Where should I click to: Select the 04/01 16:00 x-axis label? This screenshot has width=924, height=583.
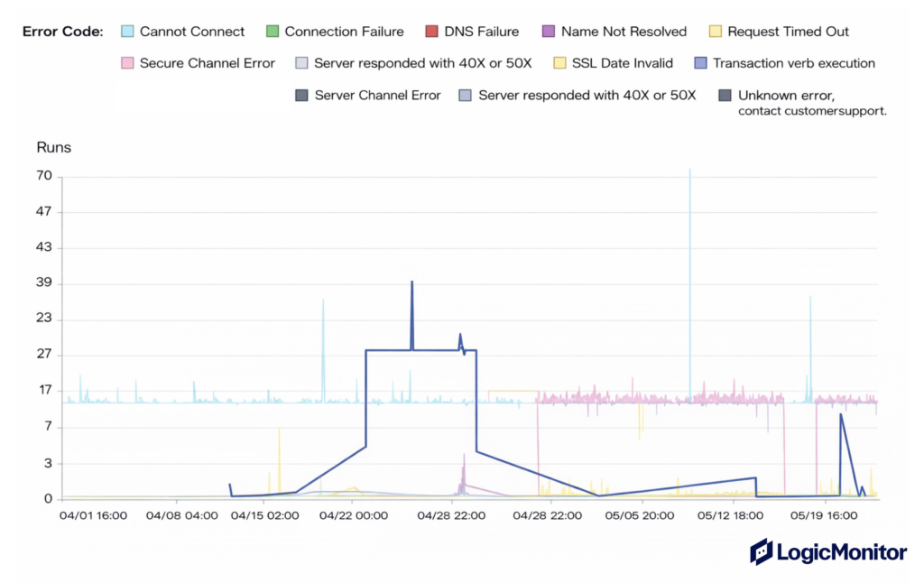click(x=93, y=516)
